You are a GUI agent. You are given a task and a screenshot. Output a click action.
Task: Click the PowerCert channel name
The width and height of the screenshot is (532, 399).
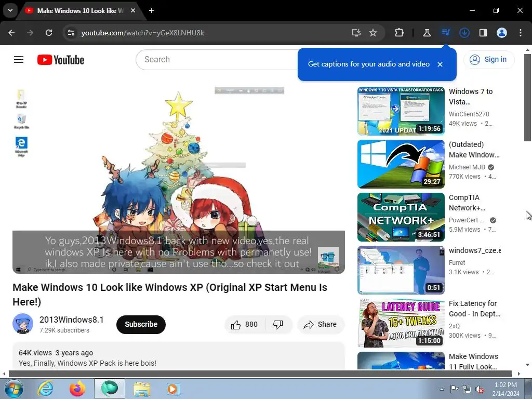coord(466,220)
